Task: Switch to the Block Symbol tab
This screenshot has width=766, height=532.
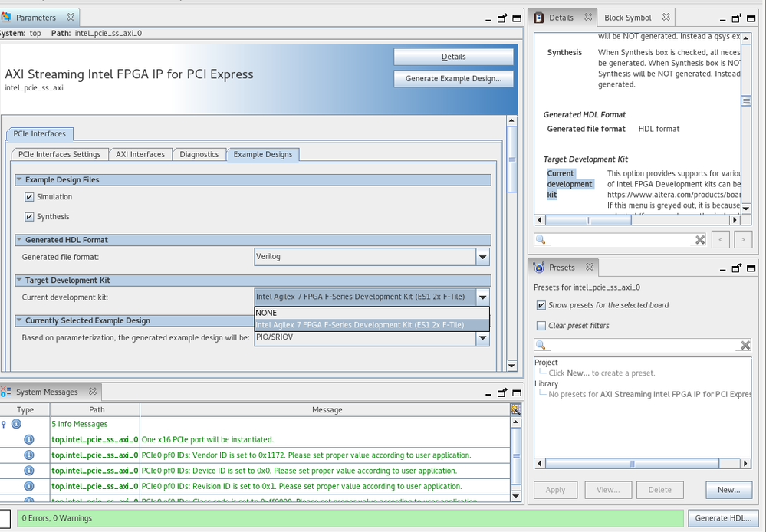Action: [x=628, y=18]
